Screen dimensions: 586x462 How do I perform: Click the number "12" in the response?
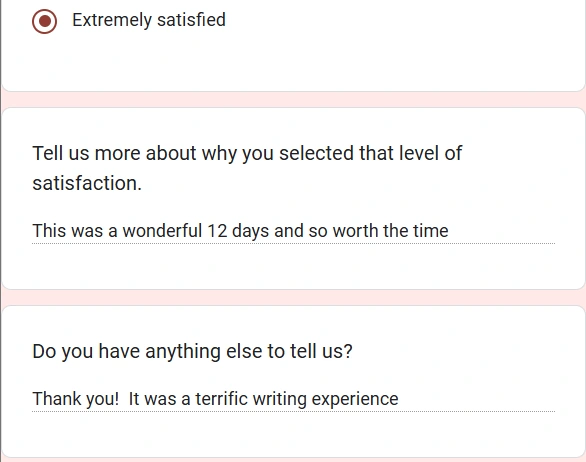pos(217,231)
